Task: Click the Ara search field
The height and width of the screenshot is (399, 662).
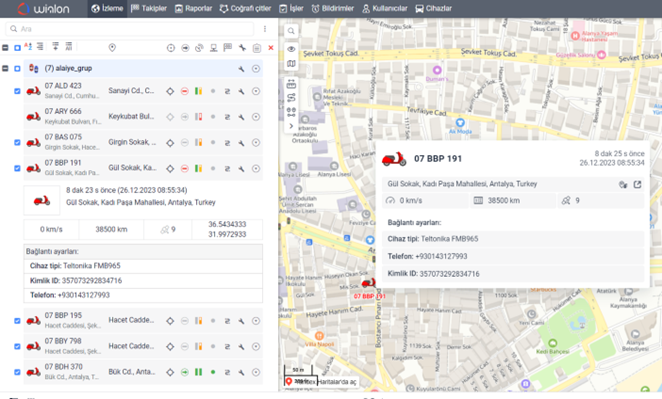Action: [130, 29]
